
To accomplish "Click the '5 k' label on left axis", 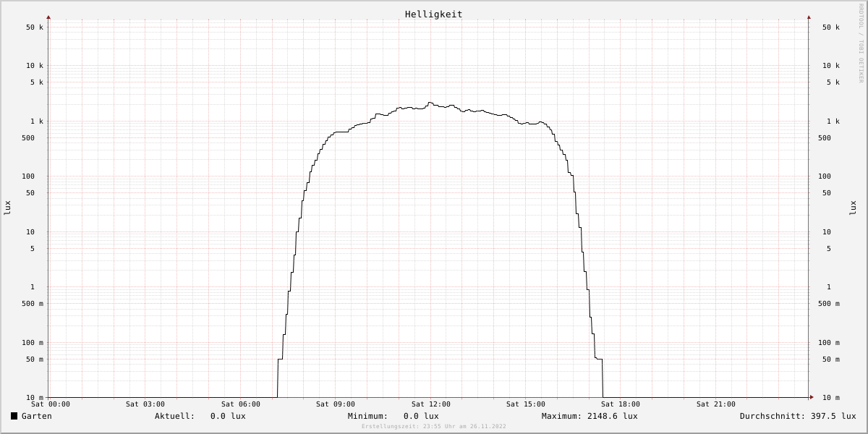I will click(37, 82).
